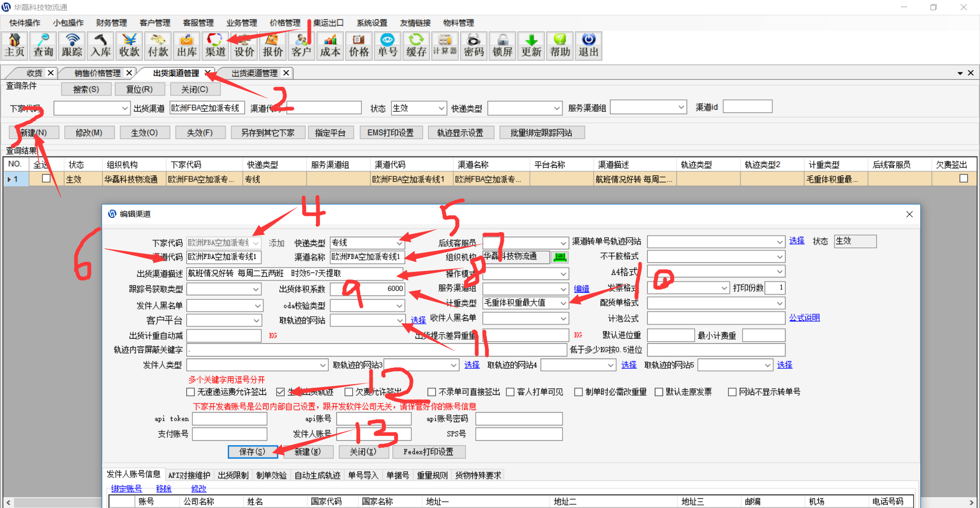Screen dimensions: 980x508
Task: Click the green icon beside 组织机构 field
Action: (560, 257)
